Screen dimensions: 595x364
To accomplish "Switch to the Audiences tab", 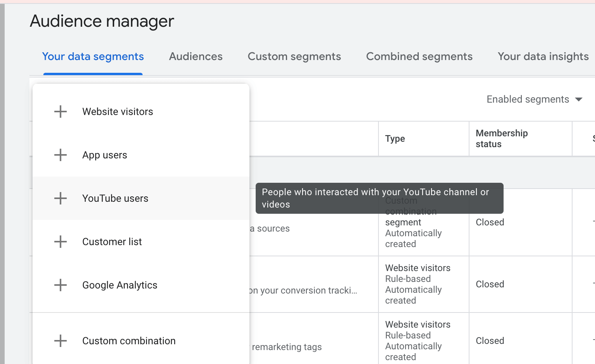I will click(196, 57).
